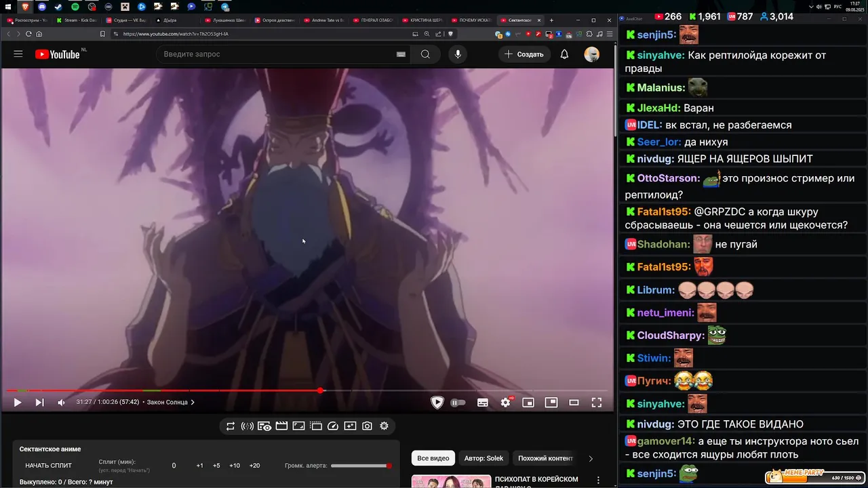Add +10 minutes to split
The width and height of the screenshot is (868, 488).
235,466
